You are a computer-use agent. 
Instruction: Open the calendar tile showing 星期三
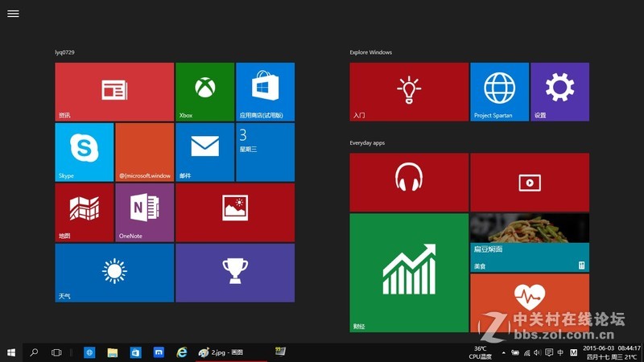click(x=266, y=152)
